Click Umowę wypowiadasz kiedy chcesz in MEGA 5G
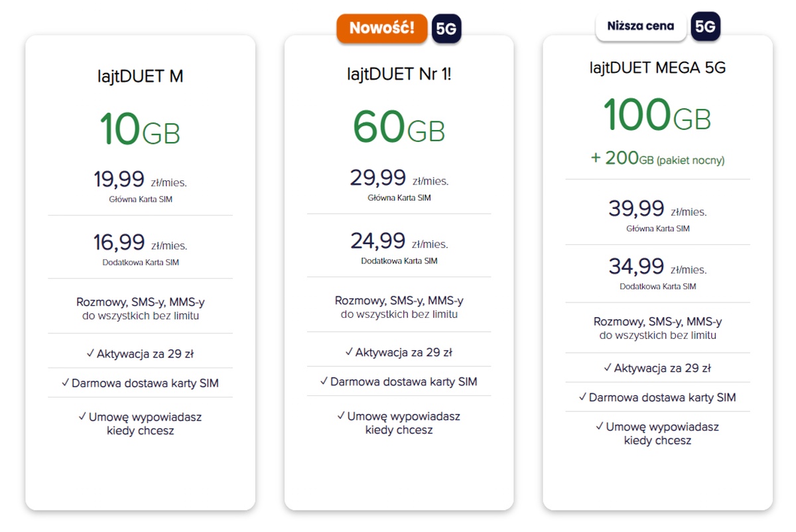796x532 pixels. 657,433
